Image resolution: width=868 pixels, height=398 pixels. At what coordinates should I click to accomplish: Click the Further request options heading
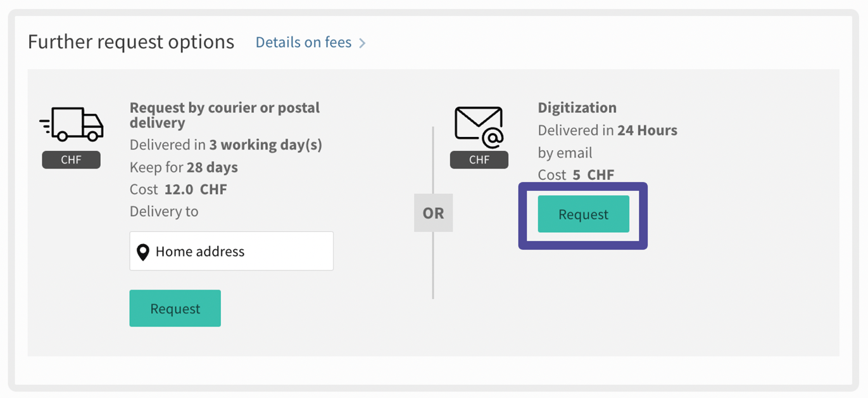(131, 42)
